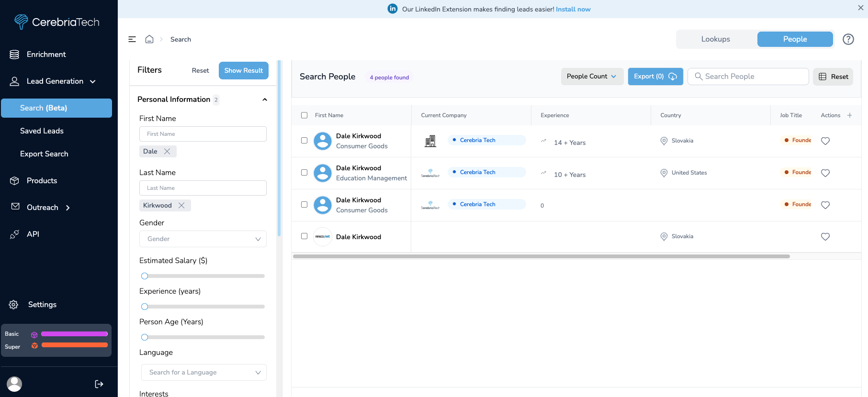
Task: Remove the Kirkwood last name filter tag
Action: click(x=181, y=205)
